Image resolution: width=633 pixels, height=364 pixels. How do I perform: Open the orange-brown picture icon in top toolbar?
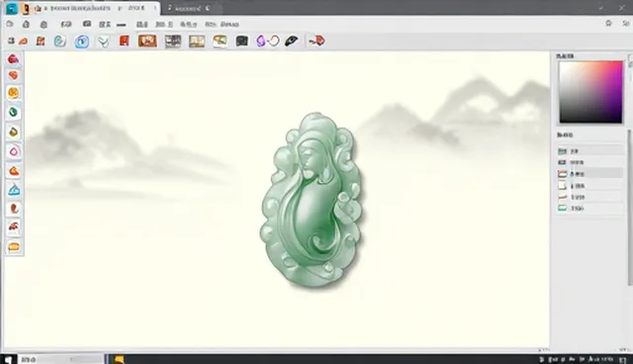click(147, 41)
